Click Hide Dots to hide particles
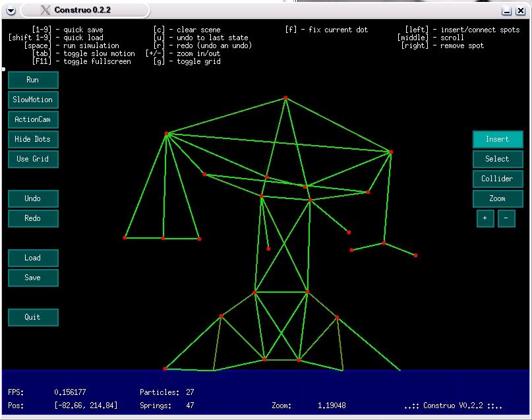This screenshot has width=532, height=420. pos(33,139)
